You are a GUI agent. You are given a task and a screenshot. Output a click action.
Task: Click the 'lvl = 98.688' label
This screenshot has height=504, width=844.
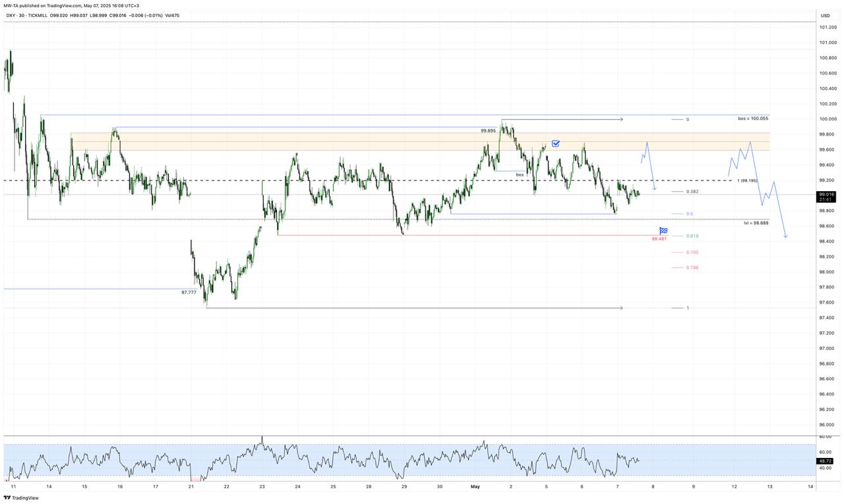click(x=756, y=223)
